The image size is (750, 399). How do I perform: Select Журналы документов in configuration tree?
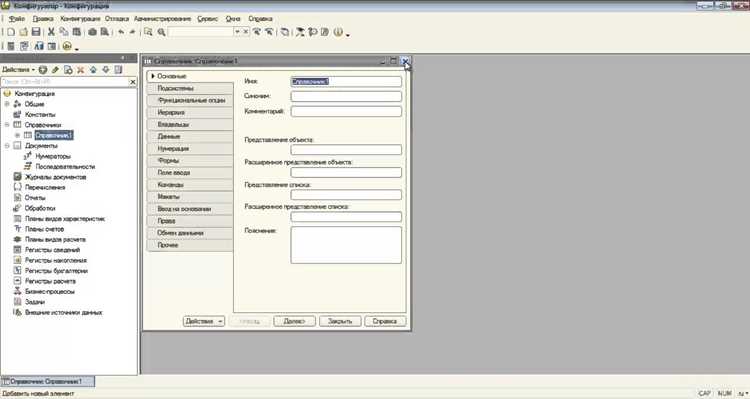(55, 177)
